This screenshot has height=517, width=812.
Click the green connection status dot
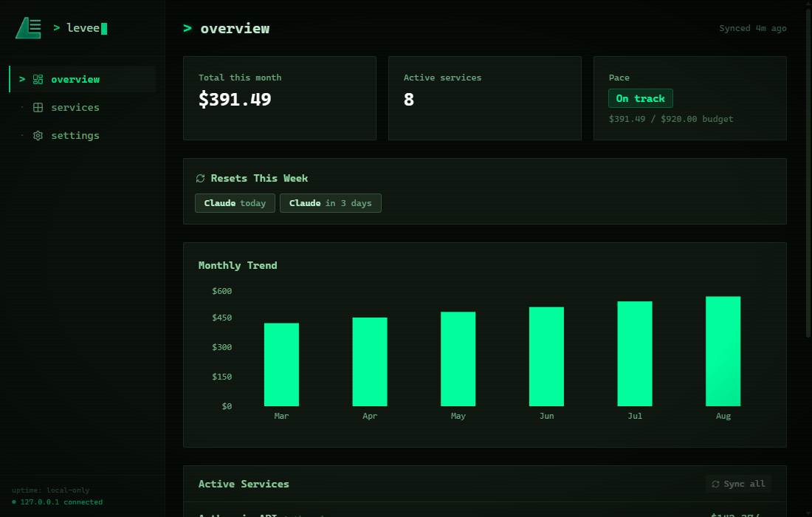coord(14,502)
